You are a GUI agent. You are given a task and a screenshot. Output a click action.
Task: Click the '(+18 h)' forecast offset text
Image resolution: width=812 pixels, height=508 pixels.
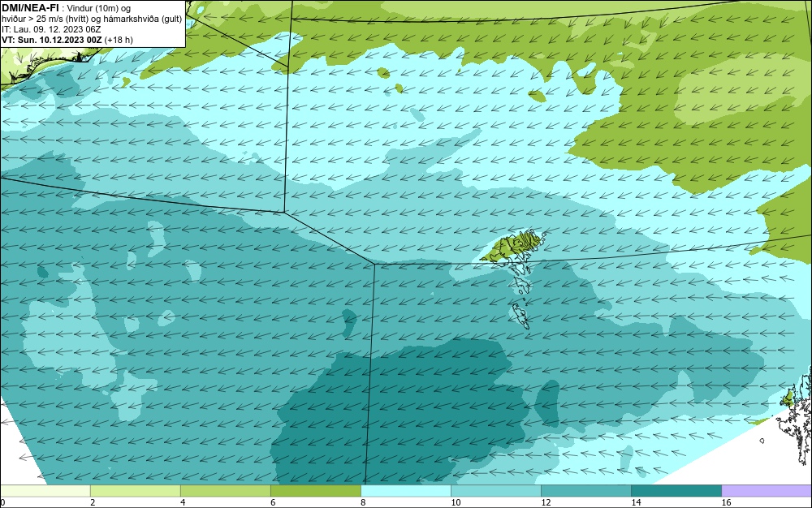pos(119,40)
